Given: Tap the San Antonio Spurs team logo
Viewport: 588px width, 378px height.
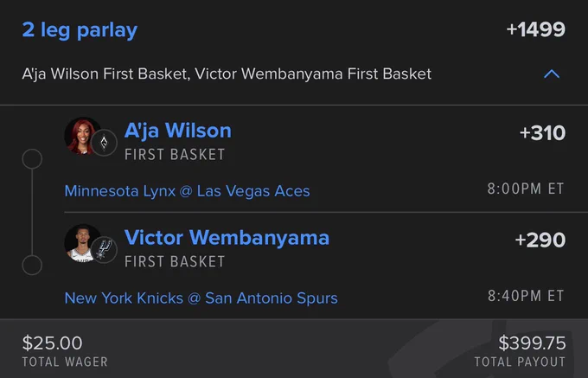Looking at the screenshot, I should click(x=104, y=250).
